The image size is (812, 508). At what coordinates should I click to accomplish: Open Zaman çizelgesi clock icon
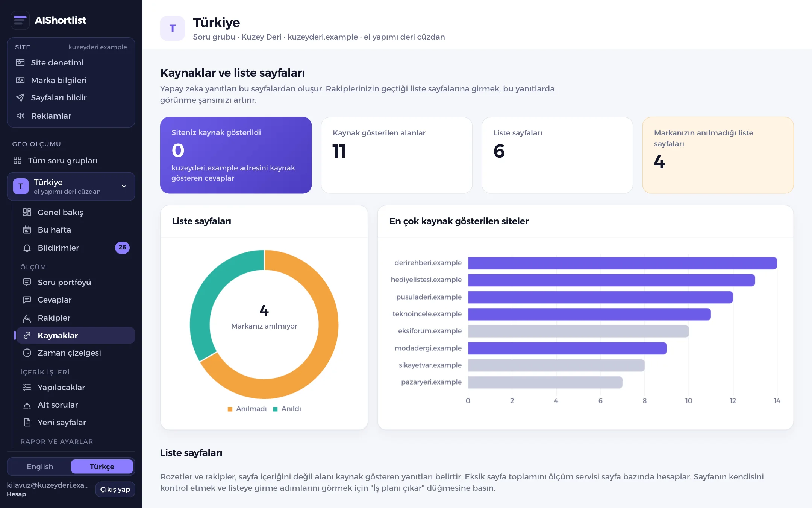[x=27, y=353]
